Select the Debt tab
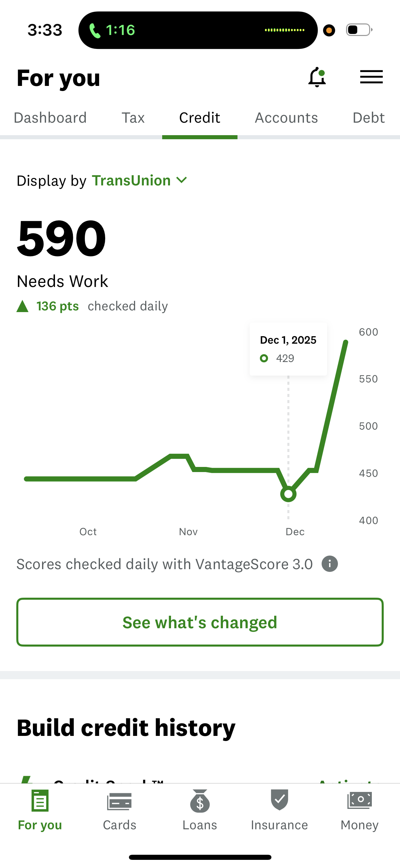 pyautogui.click(x=368, y=118)
